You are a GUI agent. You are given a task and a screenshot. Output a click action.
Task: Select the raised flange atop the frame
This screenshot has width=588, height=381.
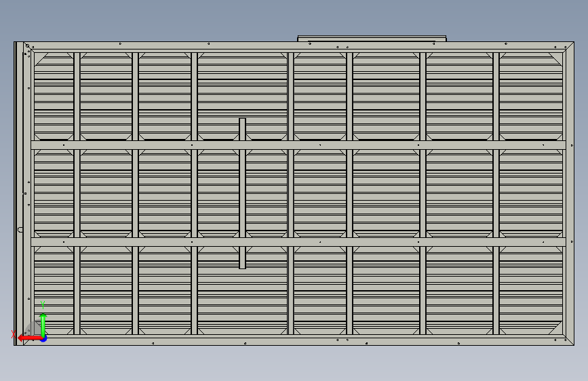372,38
